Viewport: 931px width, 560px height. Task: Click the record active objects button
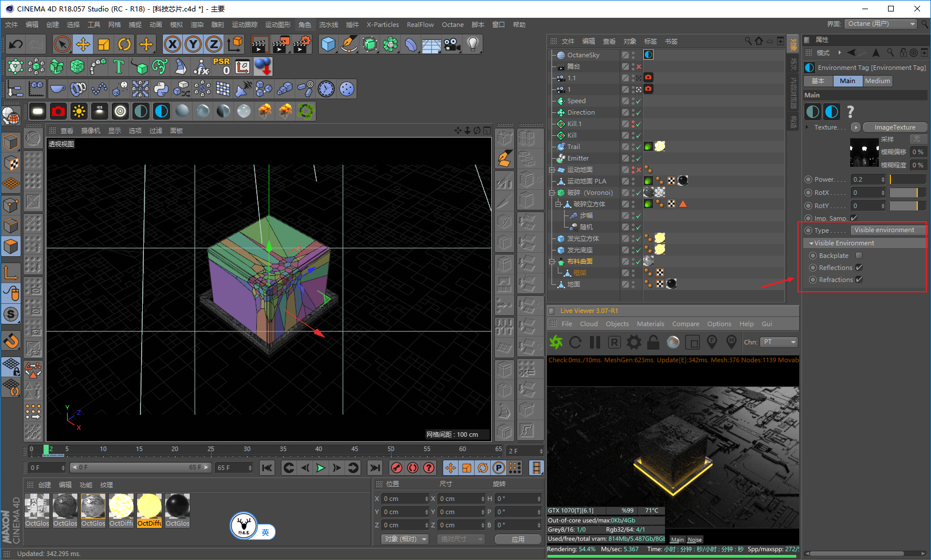tap(396, 468)
